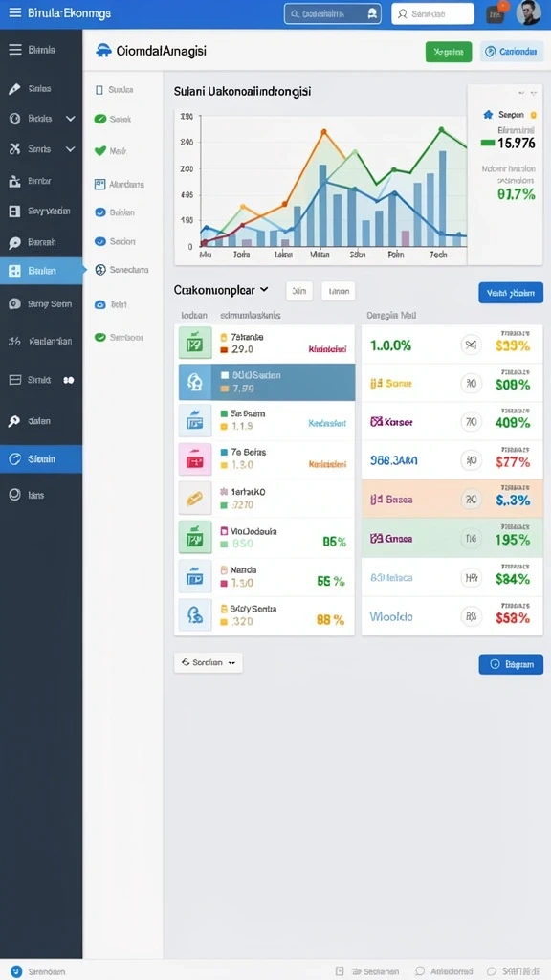Click the speech bubble icon in sidebar
551x980 pixels.
14,242
